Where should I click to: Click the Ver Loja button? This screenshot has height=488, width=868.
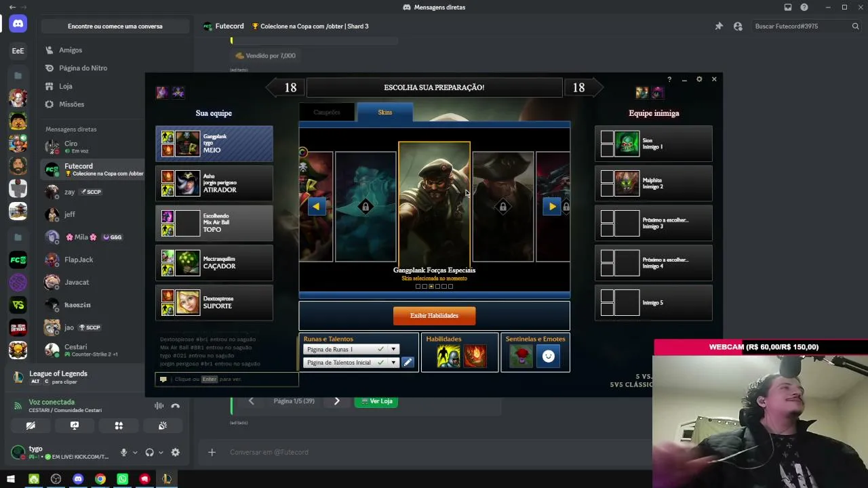[377, 401]
